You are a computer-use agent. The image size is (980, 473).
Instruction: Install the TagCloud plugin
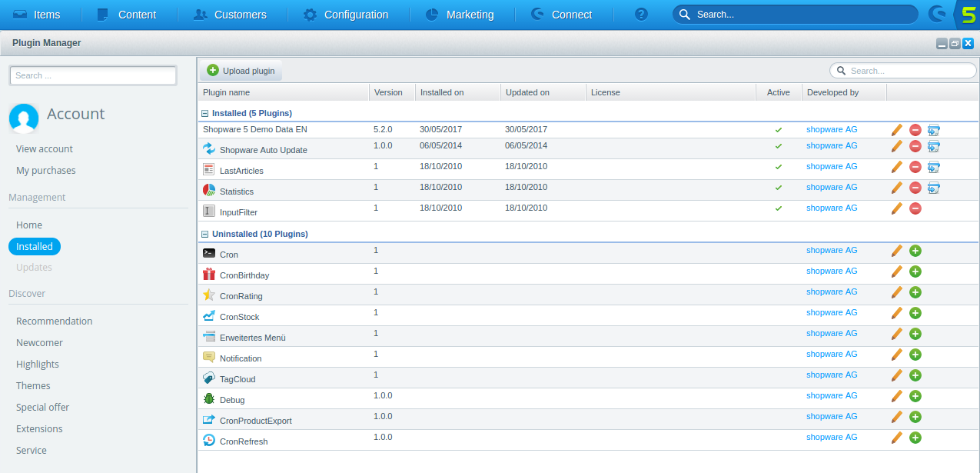(915, 375)
